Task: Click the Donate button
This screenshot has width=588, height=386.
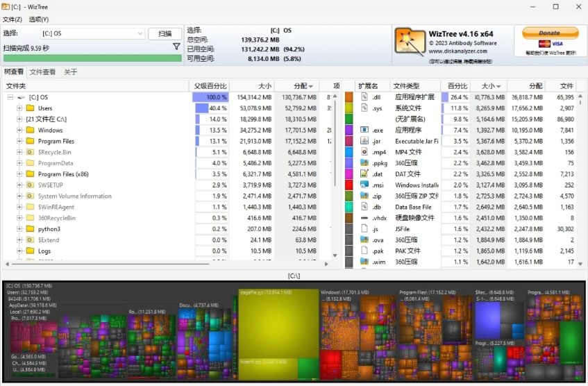Action: tap(549, 33)
